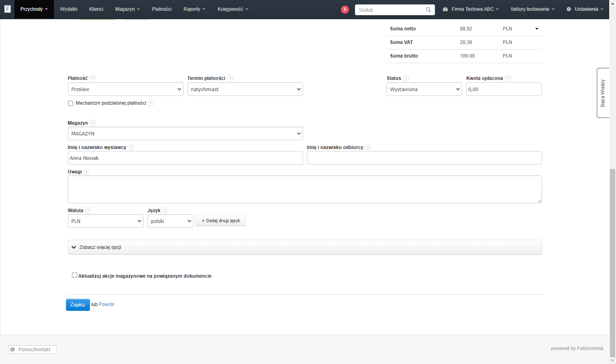This screenshot has width=616, height=364.
Task: Click the Fakturownia logo icon
Action: pos(7,9)
